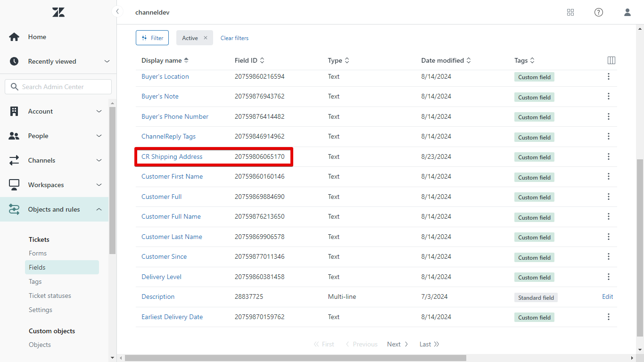Click the Zendesk logo icon
This screenshot has width=644, height=362.
tap(58, 12)
